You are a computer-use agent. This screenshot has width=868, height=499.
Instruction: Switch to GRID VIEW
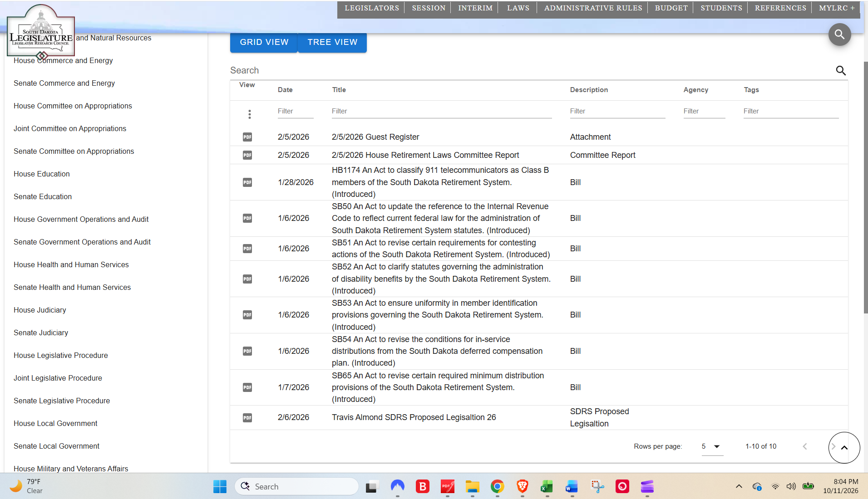point(264,42)
